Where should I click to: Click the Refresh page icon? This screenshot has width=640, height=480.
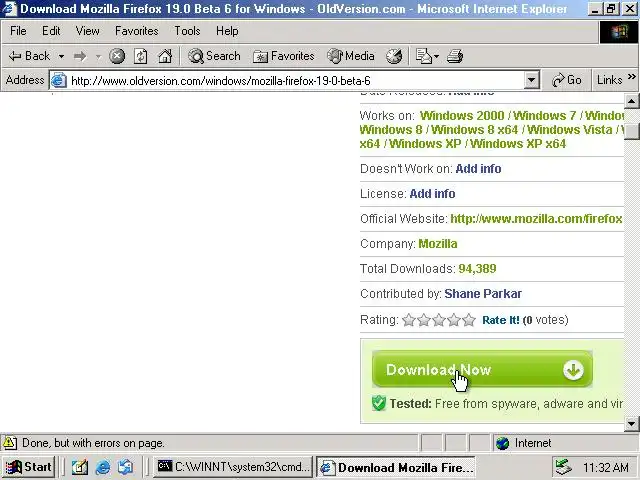point(140,56)
